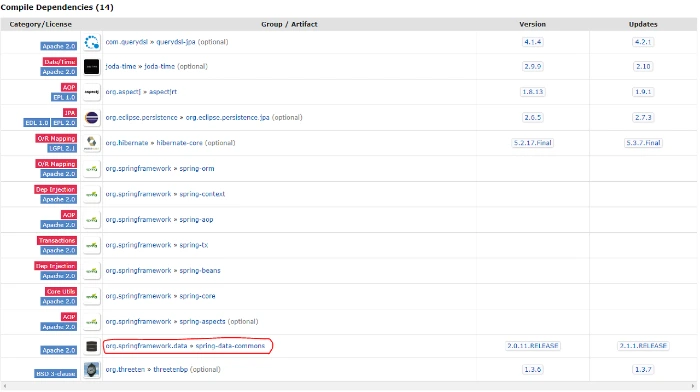
Task: Select version 2.6.5 of eclipse persistence jpa
Action: coord(533,117)
